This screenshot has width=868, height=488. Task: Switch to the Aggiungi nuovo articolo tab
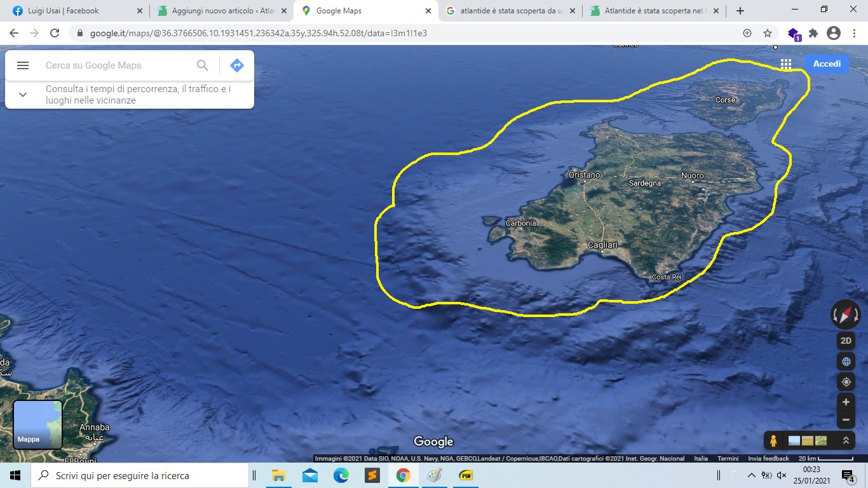[221, 11]
